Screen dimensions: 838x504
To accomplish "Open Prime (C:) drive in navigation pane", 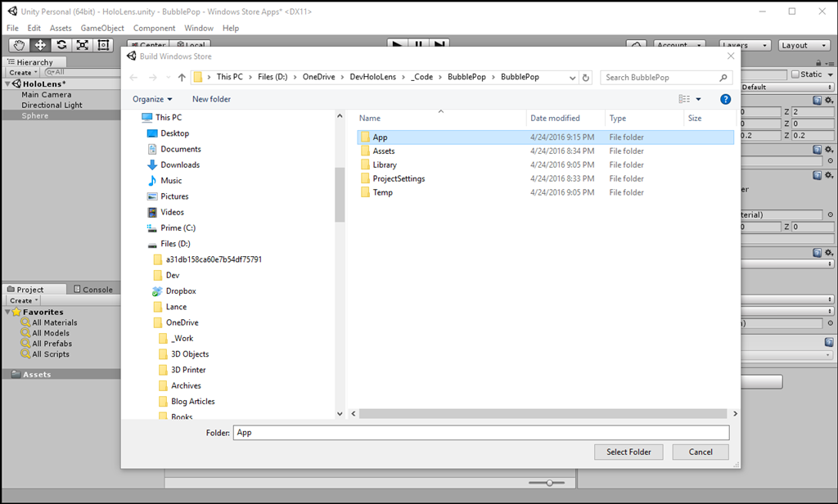I will pos(178,227).
